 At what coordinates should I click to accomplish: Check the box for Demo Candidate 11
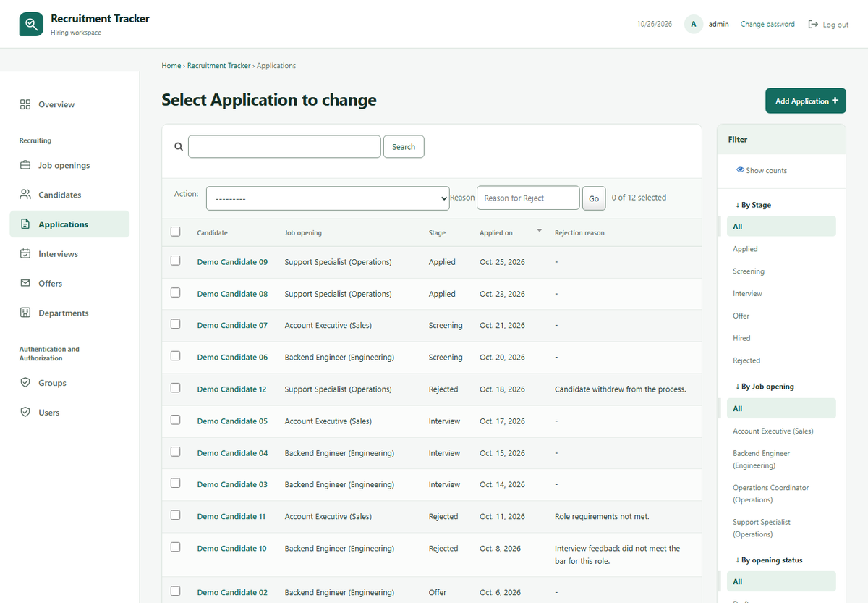175,515
